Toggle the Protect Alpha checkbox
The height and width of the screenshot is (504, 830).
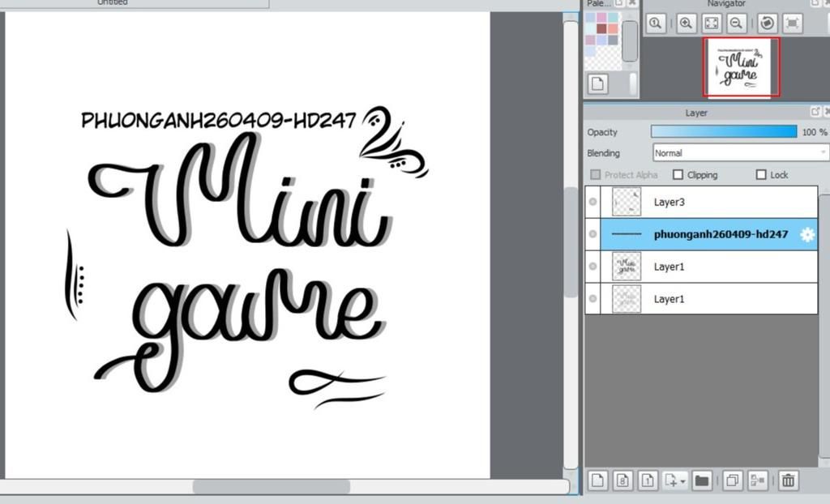(x=596, y=175)
